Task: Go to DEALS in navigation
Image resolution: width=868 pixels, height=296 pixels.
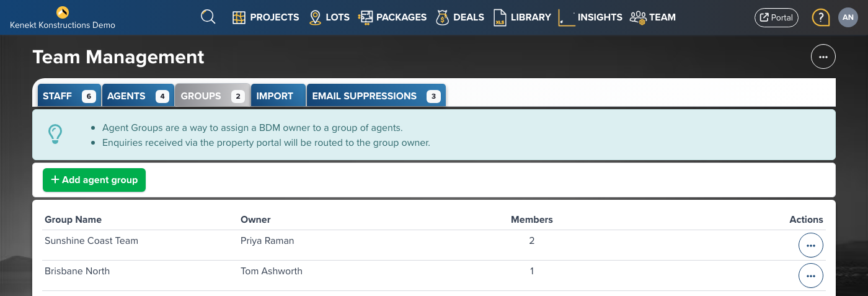Action: pyautogui.click(x=469, y=17)
